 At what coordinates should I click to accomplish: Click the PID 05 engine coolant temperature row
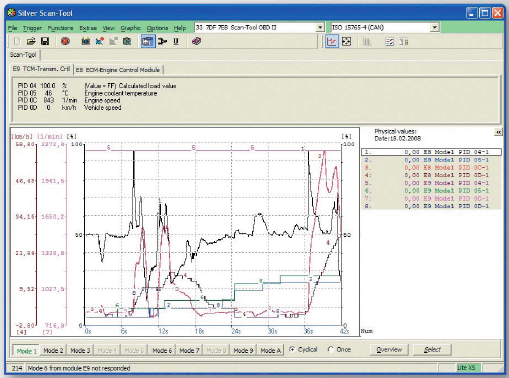87,93
